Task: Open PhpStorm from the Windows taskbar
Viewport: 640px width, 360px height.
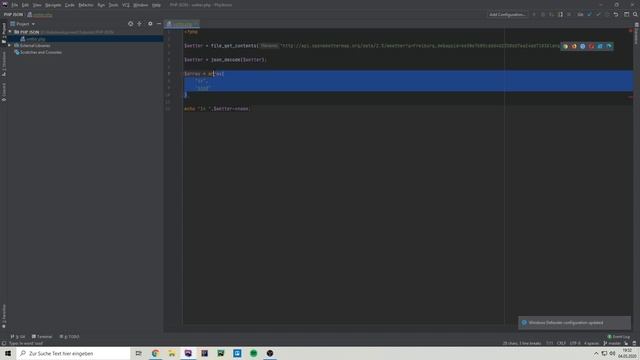Action: [x=188, y=353]
